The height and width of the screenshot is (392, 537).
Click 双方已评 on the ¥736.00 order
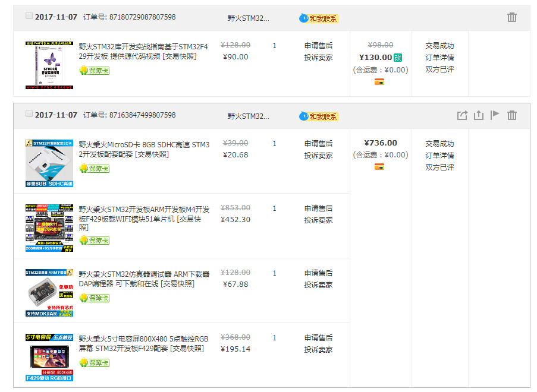[439, 167]
